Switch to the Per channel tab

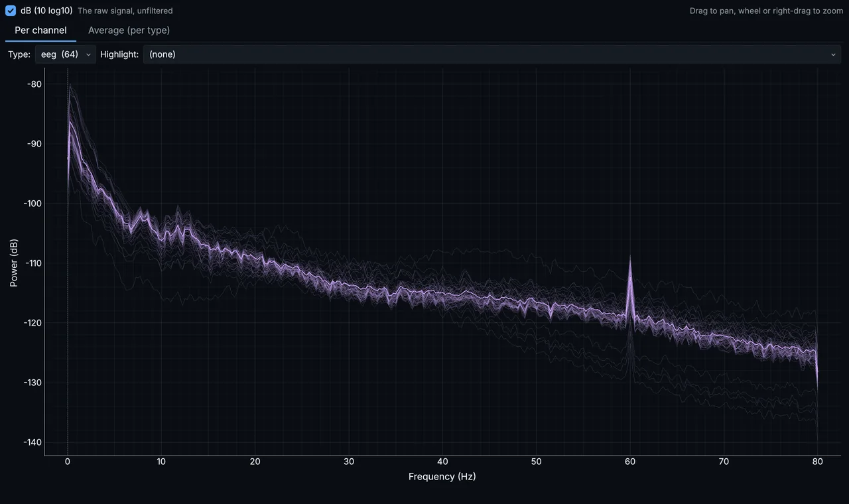coord(40,31)
